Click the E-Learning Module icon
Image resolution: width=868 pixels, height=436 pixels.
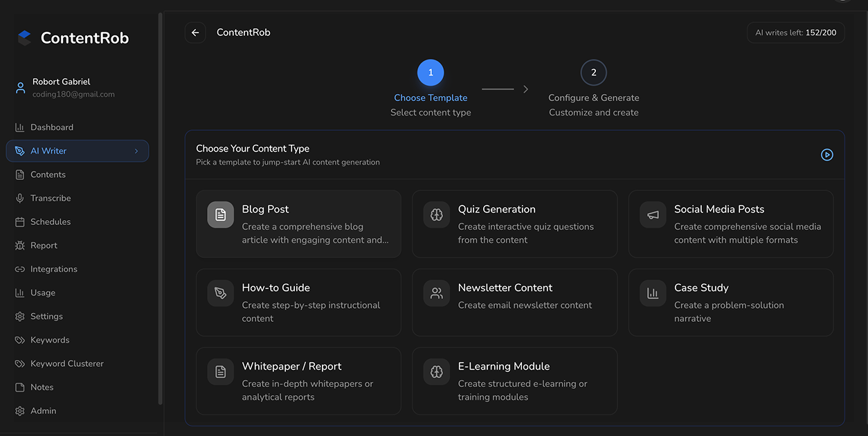tap(436, 372)
